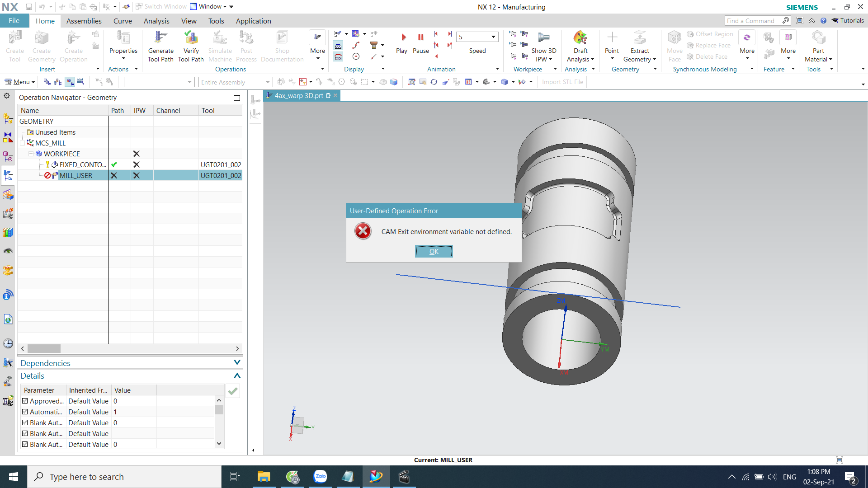Click the Generate Tool Path icon
868x488 pixels.
[x=160, y=39]
